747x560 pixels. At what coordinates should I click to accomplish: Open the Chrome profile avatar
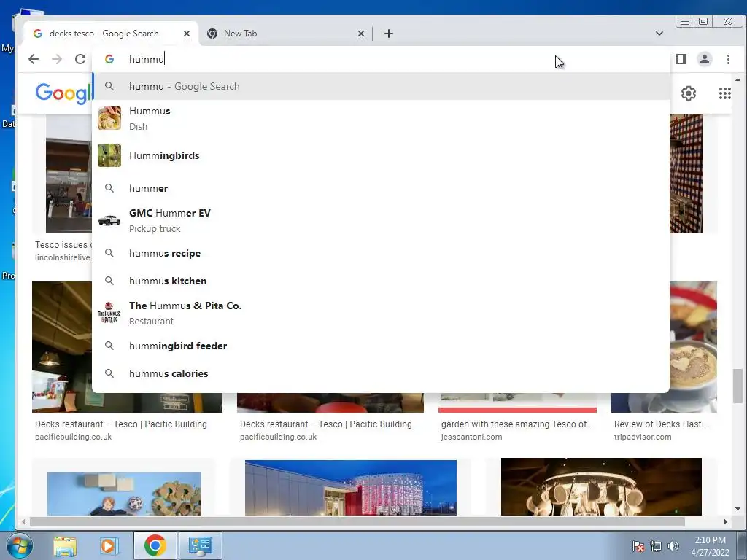pyautogui.click(x=704, y=59)
